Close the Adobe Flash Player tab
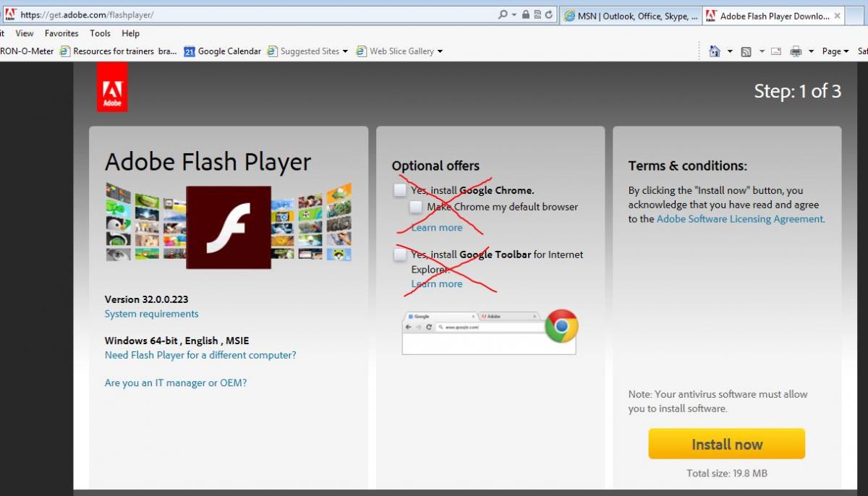The height and width of the screenshot is (496, 868). (x=837, y=16)
